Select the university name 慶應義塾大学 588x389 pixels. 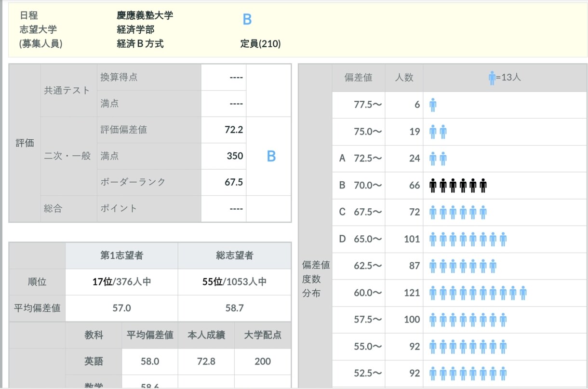pyautogui.click(x=145, y=15)
